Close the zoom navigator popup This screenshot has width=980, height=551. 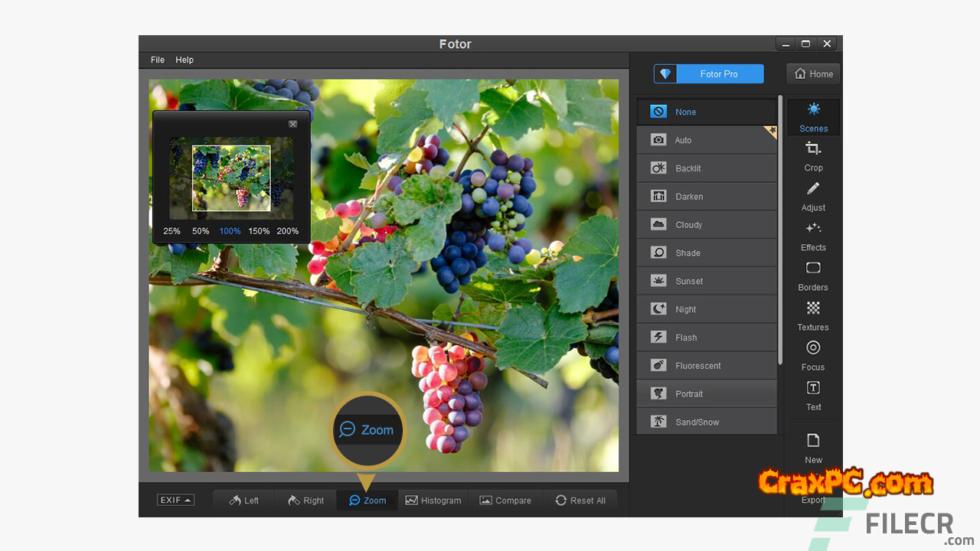[292, 124]
